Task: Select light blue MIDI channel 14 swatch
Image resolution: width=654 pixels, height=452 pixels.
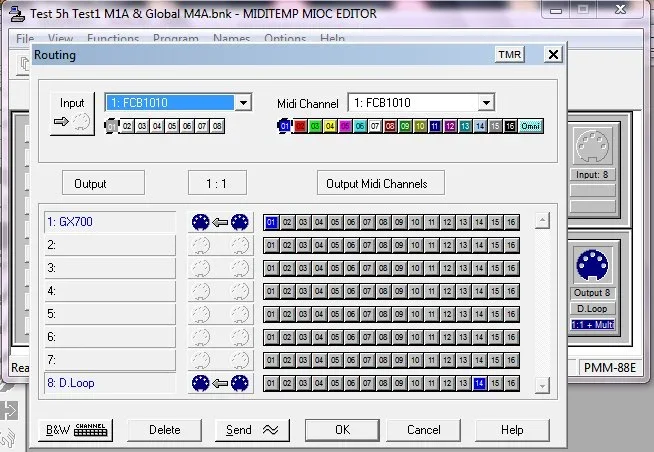Action: [480, 126]
